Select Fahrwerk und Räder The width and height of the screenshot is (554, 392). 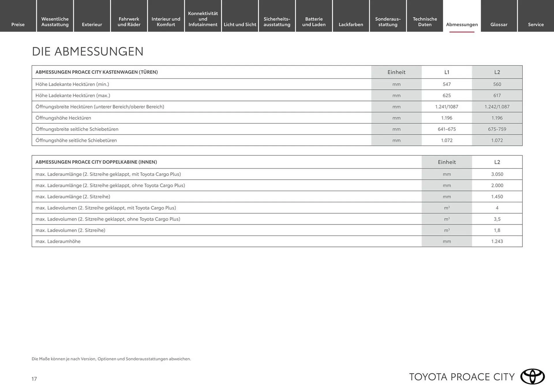(129, 22)
